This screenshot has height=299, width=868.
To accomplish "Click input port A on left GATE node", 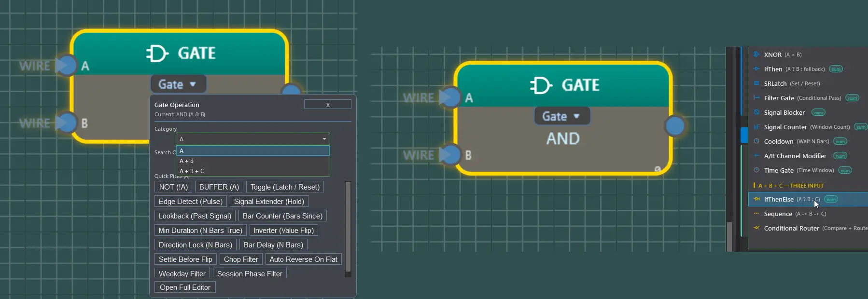I will (x=67, y=66).
